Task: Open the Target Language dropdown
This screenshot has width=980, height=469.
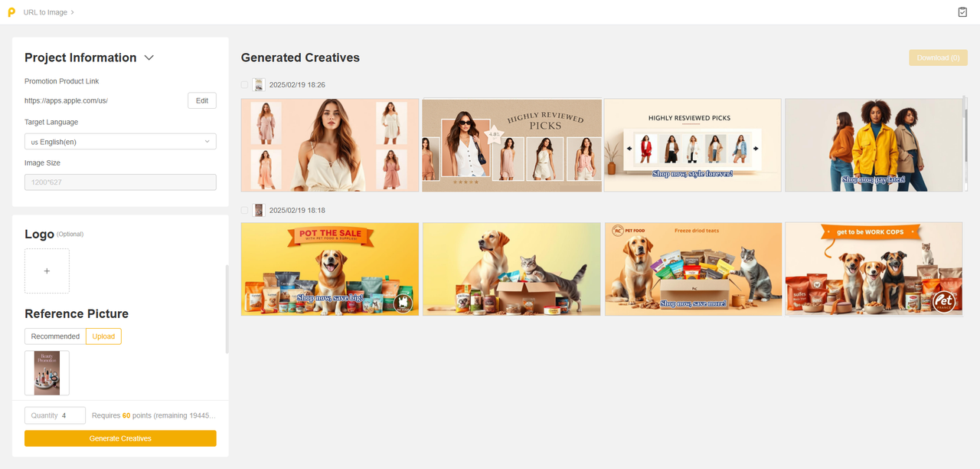Action: tap(120, 142)
